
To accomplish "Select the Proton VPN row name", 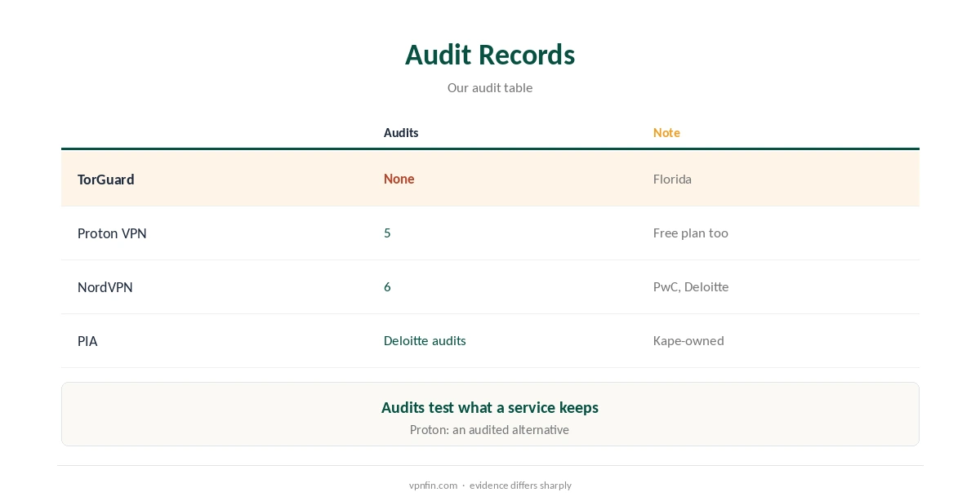I will (112, 233).
